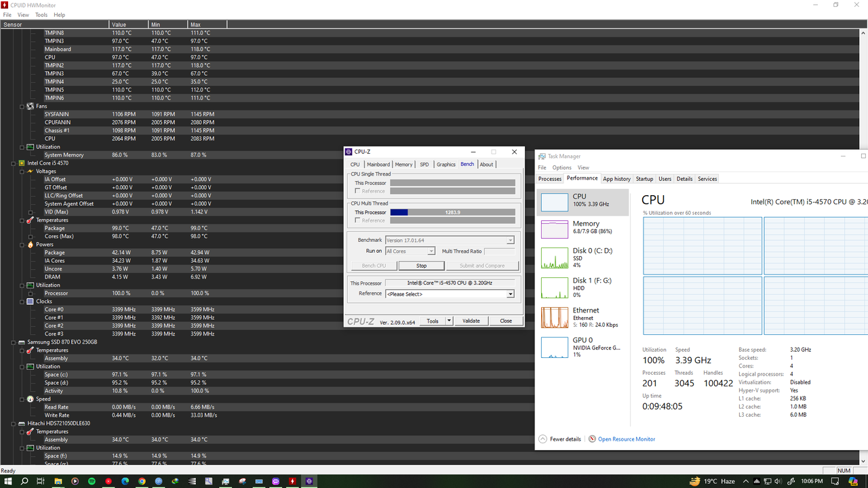Open the 19°C Haze weather widget
This screenshot has width=868, height=488.
tap(713, 481)
